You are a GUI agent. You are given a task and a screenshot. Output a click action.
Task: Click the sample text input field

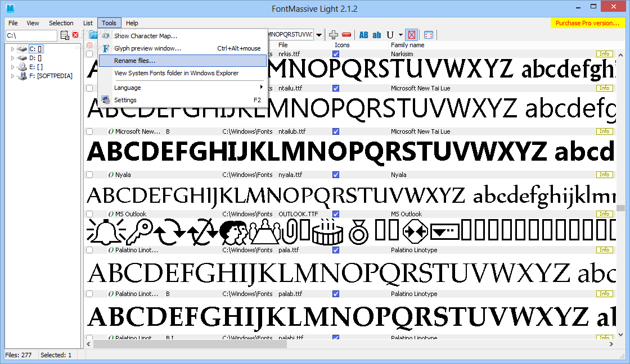tap(291, 35)
